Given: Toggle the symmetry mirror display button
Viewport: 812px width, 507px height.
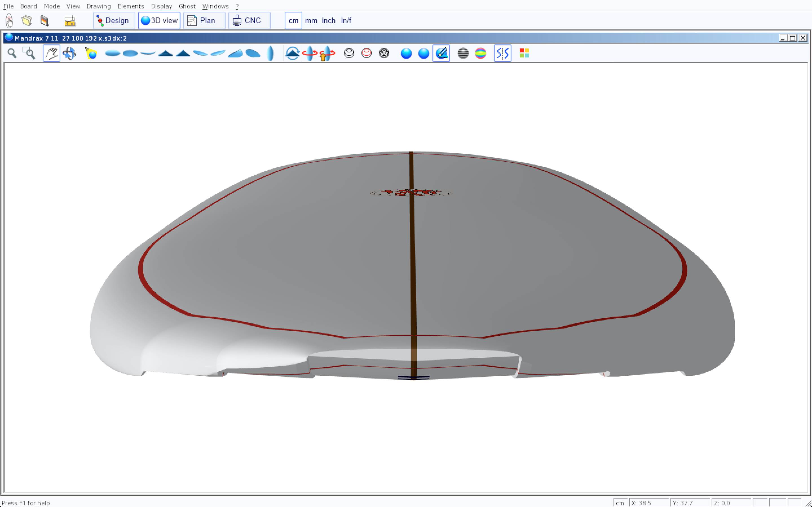Looking at the screenshot, I should coord(502,53).
